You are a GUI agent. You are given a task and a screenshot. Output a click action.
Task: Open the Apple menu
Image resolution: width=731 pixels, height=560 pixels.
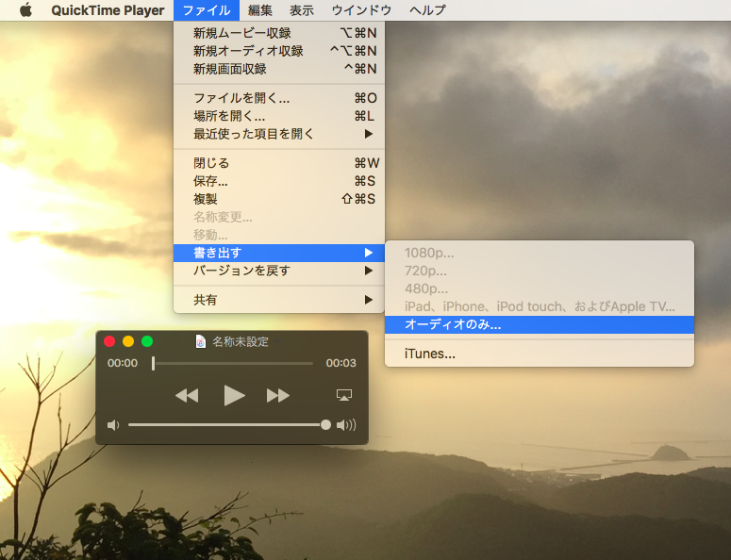(26, 9)
